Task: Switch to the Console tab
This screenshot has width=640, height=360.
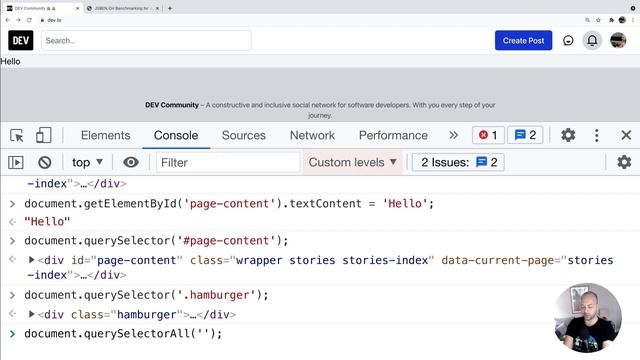Action: [176, 136]
